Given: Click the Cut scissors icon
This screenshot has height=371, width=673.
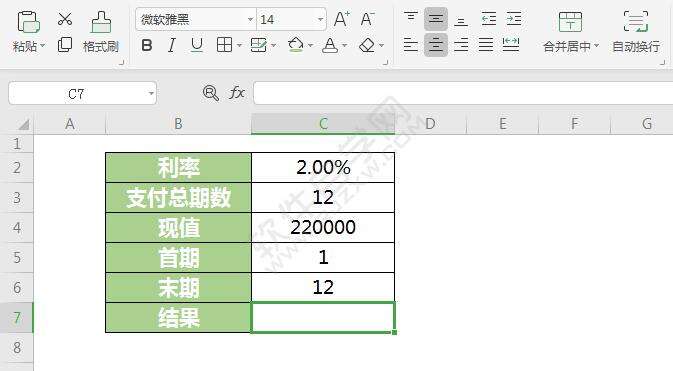Looking at the screenshot, I should 65,19.
